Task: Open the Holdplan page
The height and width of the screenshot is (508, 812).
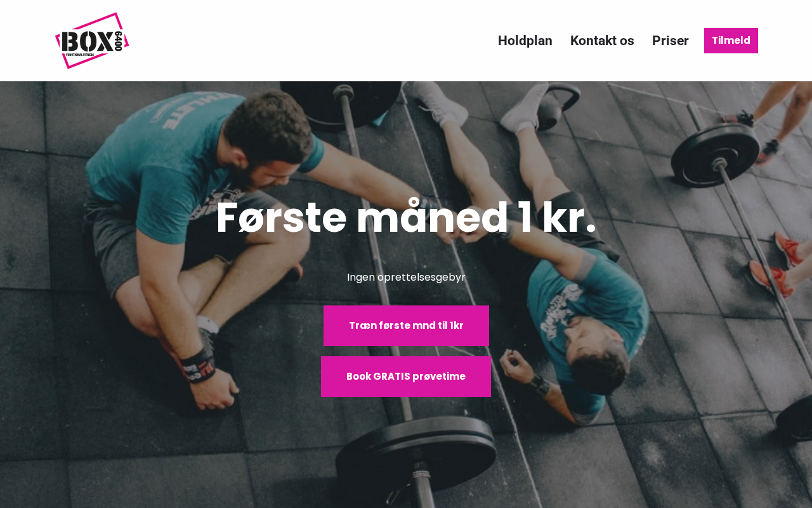Action: 525,41
